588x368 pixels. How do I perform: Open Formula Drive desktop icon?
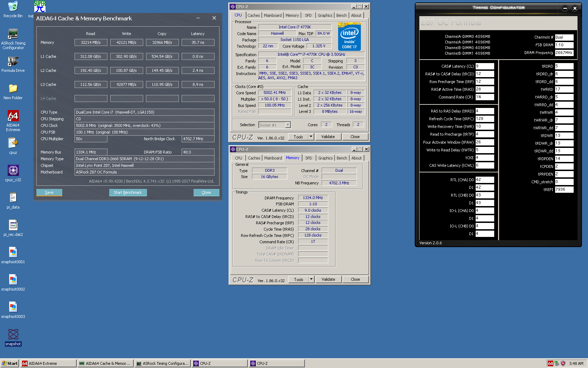click(13, 64)
